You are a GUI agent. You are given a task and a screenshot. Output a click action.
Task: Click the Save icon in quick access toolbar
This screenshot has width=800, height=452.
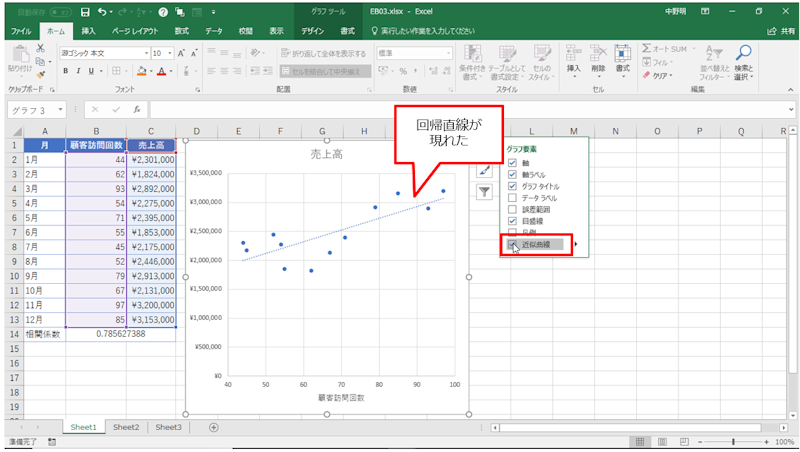point(85,11)
